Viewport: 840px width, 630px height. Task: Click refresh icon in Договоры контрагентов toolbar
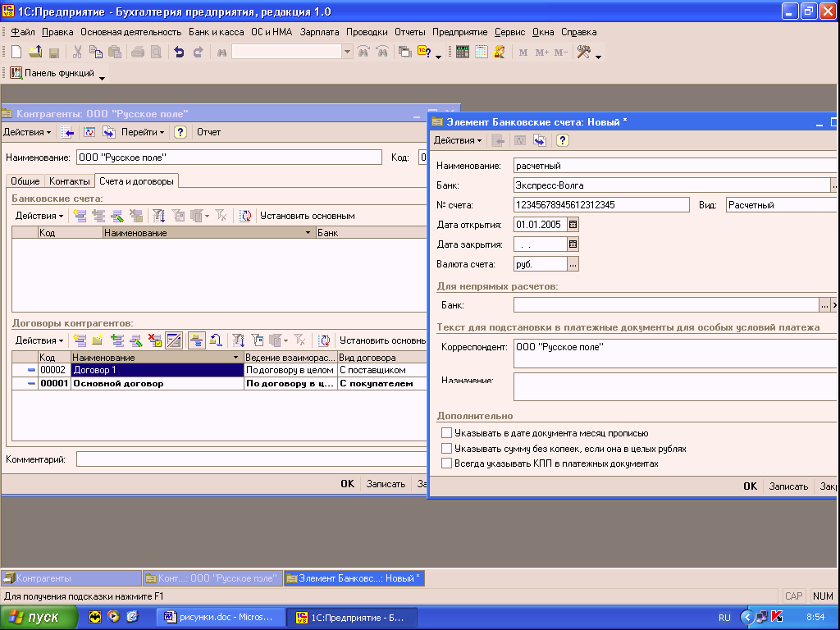(325, 340)
